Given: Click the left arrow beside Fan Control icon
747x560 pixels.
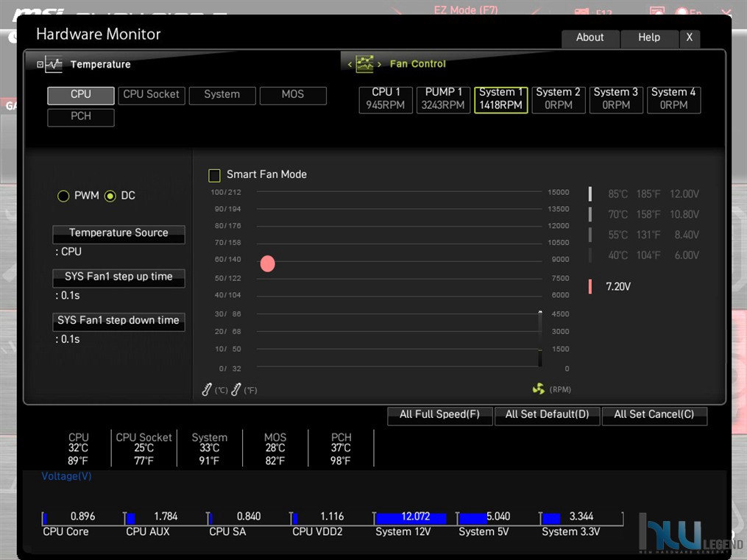Looking at the screenshot, I should (x=350, y=64).
